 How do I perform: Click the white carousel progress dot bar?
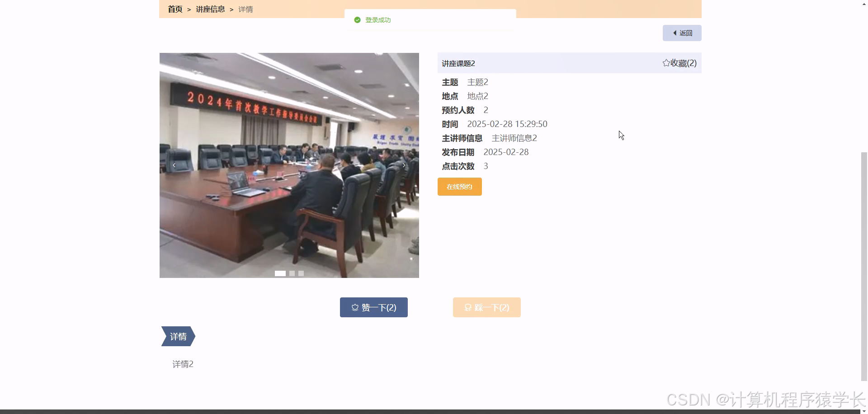coord(280,273)
